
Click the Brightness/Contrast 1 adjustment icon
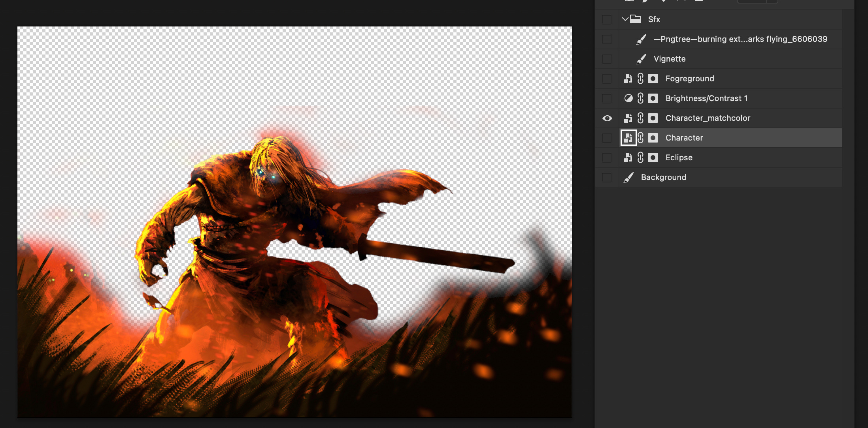(x=628, y=98)
